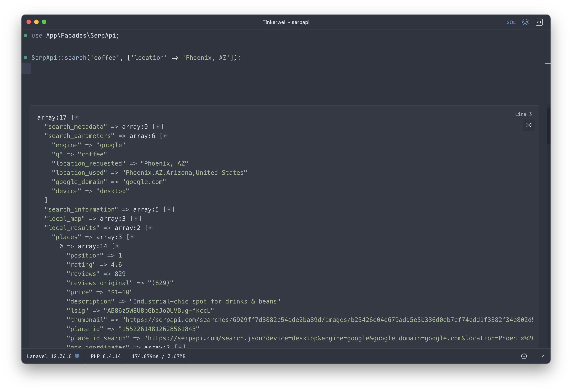
Task: Click the Laravel 12.36.0 status item
Action: [49, 356]
